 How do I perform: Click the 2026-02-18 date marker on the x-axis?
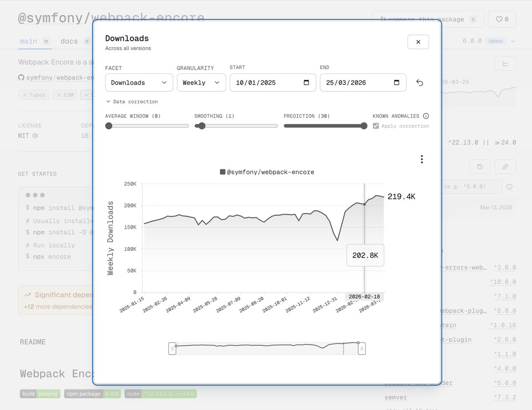(x=364, y=297)
